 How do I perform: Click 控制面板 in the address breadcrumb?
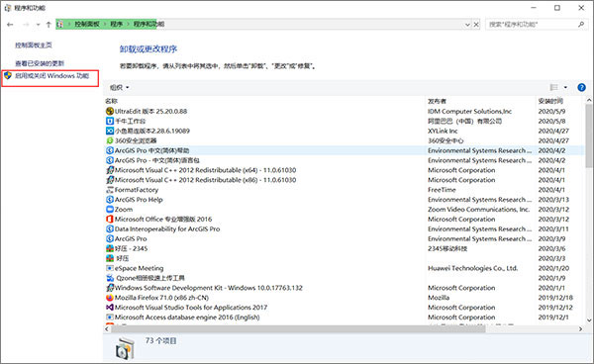[x=87, y=24]
